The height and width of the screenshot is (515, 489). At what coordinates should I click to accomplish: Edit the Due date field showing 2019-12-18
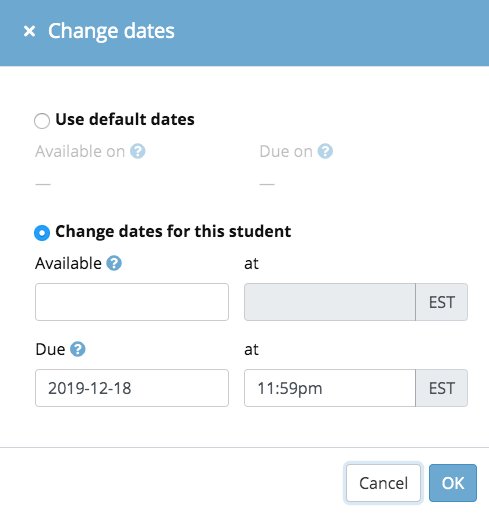132,388
